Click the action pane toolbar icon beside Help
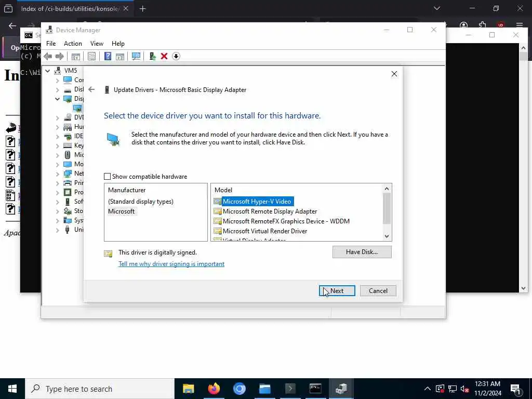532x399 pixels. tap(120, 56)
